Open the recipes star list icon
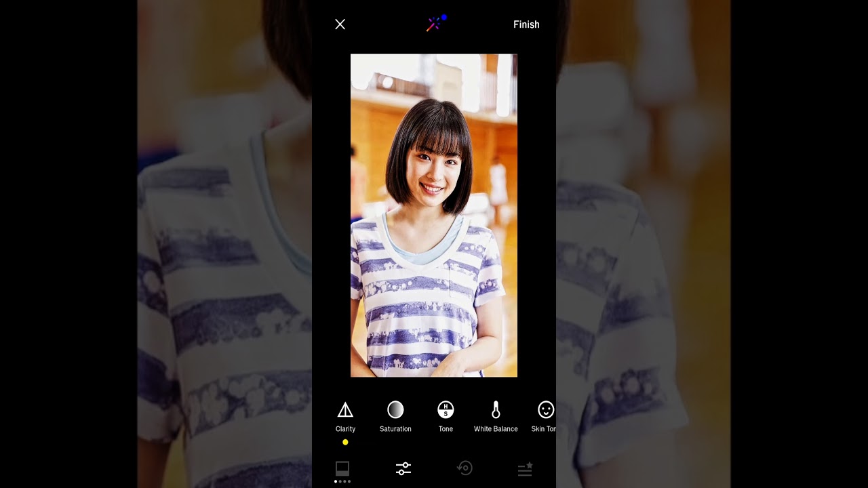868x488 pixels. tap(525, 468)
